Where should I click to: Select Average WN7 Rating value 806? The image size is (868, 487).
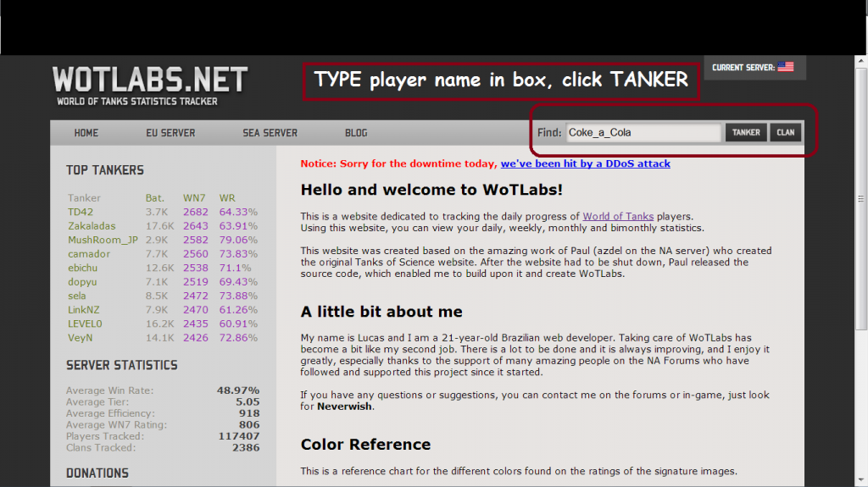click(x=249, y=424)
